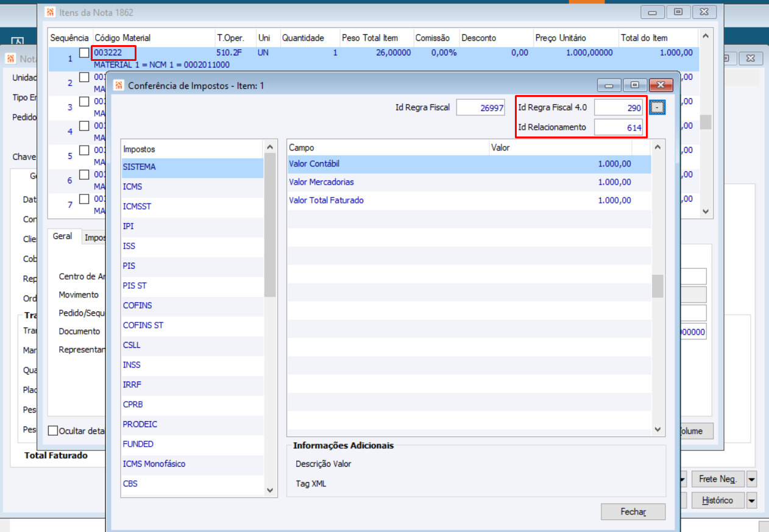Click the down arrow of the Impostos list scrollbar
Viewport: 769px width, 532px height.
(x=271, y=490)
